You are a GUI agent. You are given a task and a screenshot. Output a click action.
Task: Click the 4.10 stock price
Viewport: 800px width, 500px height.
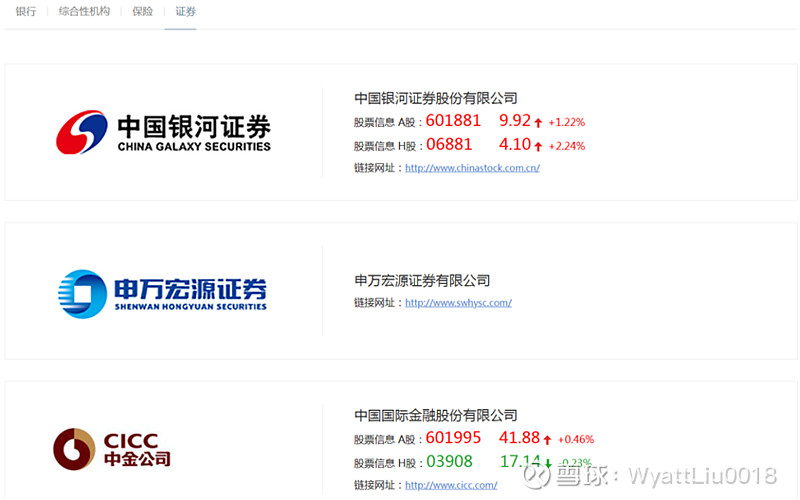point(515,144)
